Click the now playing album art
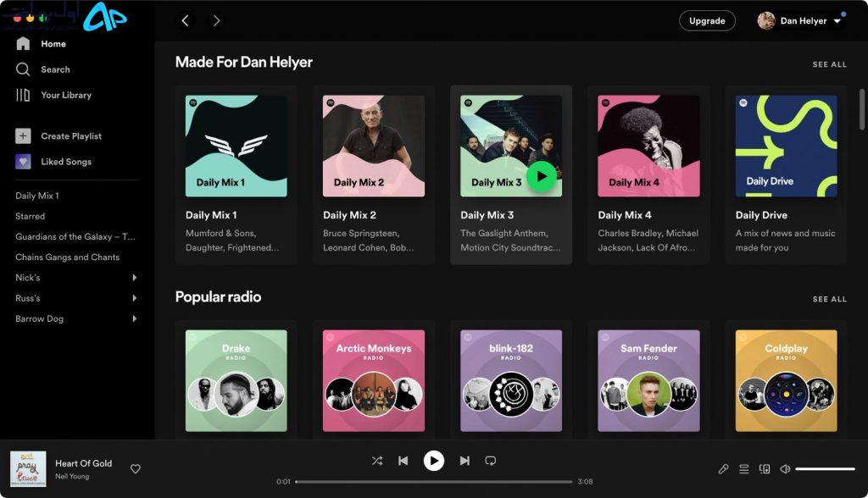This screenshot has height=498, width=868. (28, 469)
